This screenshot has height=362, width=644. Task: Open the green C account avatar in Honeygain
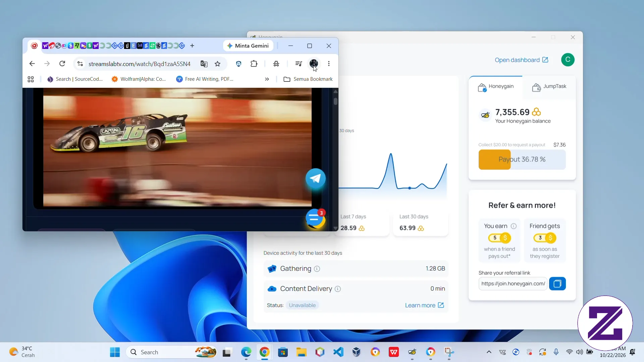coord(568,60)
